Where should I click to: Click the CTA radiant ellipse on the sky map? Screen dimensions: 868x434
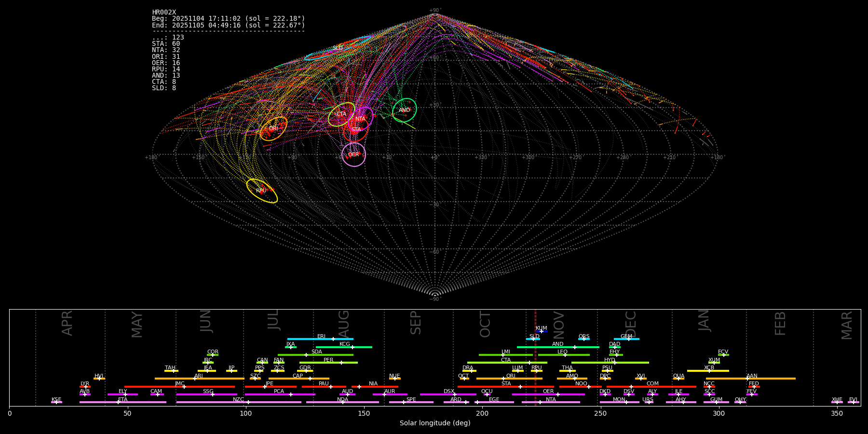point(341,114)
